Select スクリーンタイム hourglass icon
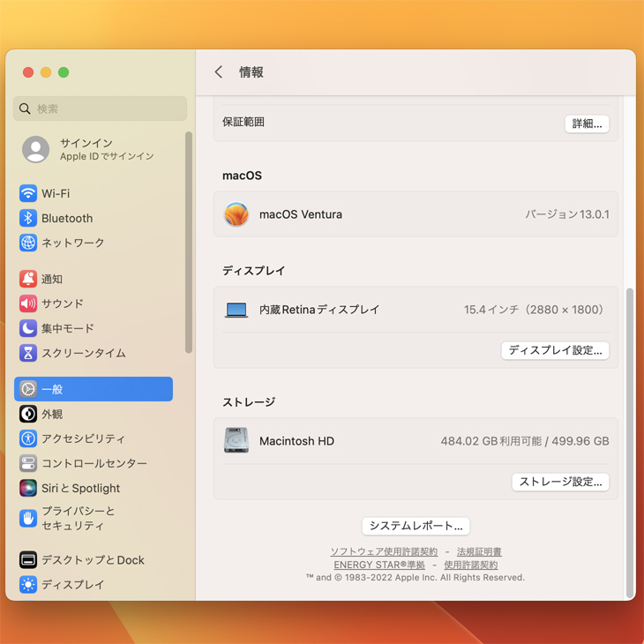The height and width of the screenshot is (644, 644). (x=28, y=353)
